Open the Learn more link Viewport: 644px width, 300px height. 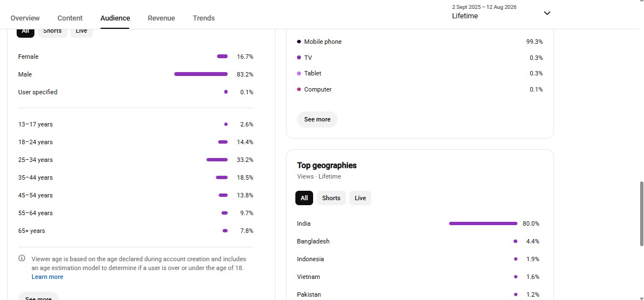pos(47,277)
